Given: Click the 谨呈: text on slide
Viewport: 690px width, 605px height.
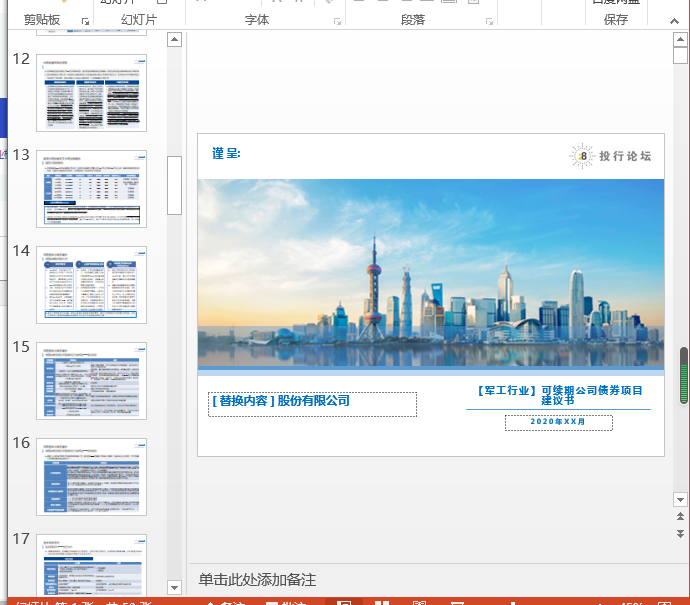Looking at the screenshot, I should pos(226,153).
